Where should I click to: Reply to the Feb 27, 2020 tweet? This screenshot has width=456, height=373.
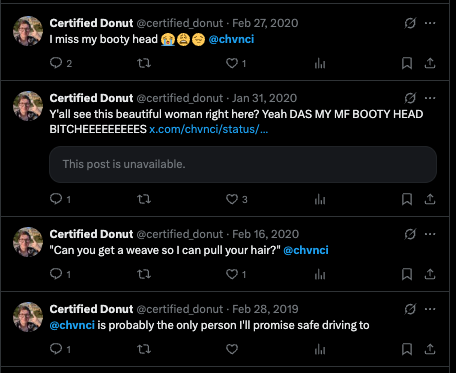click(56, 63)
